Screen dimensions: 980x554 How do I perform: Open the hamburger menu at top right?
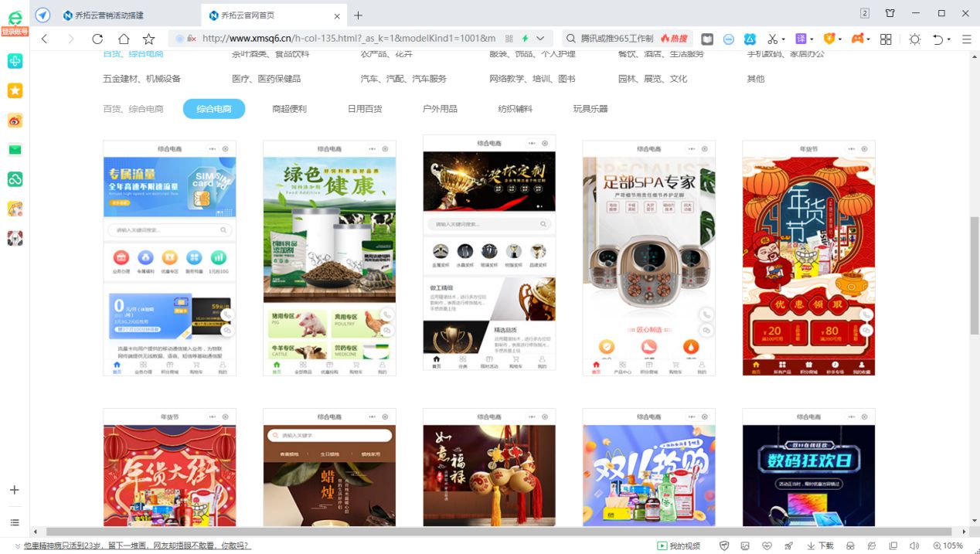(966, 39)
